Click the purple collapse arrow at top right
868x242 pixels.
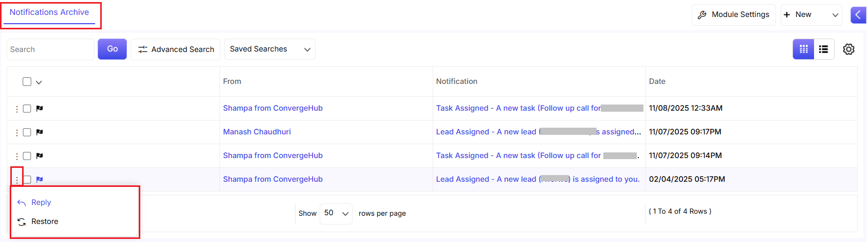click(858, 15)
